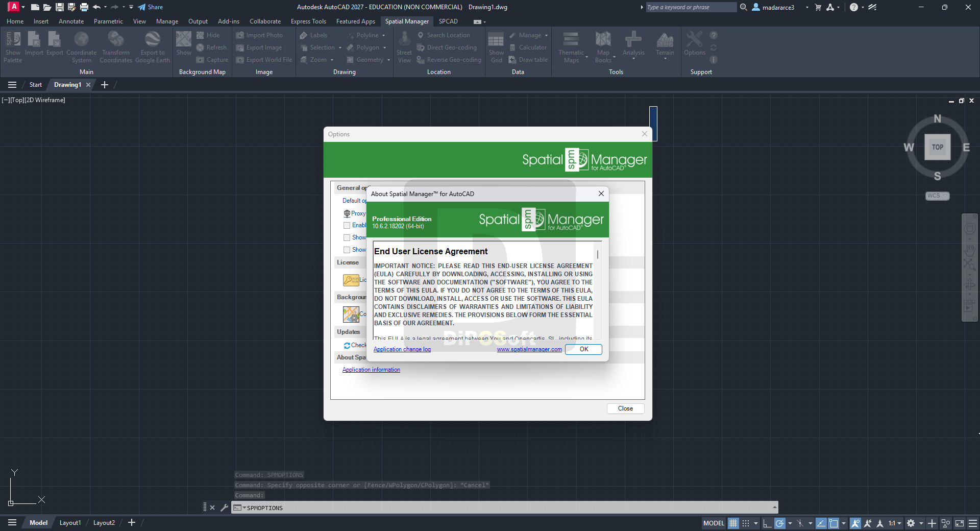
Task: Click the New drawing icon in quick access toolbar
Action: tap(35, 7)
